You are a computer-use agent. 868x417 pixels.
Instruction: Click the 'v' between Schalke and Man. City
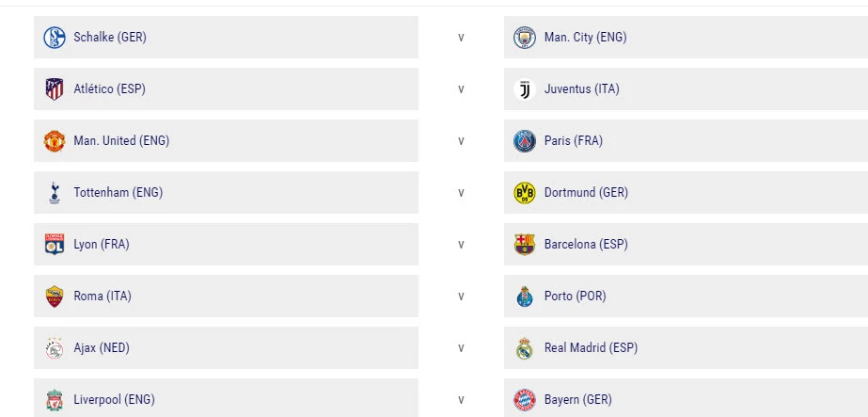click(x=461, y=38)
